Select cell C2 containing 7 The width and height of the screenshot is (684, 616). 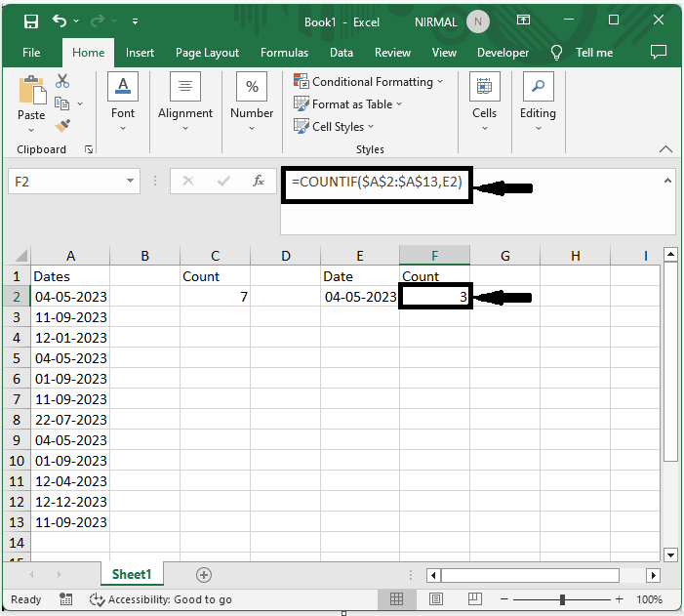(215, 297)
